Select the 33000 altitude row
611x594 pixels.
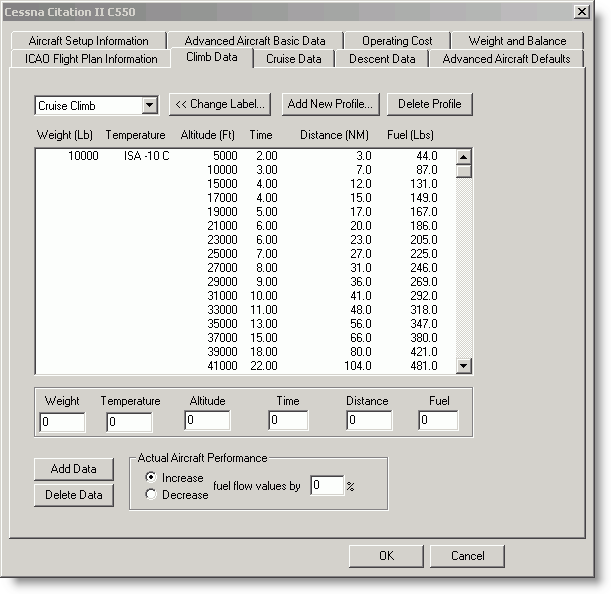[245, 310]
